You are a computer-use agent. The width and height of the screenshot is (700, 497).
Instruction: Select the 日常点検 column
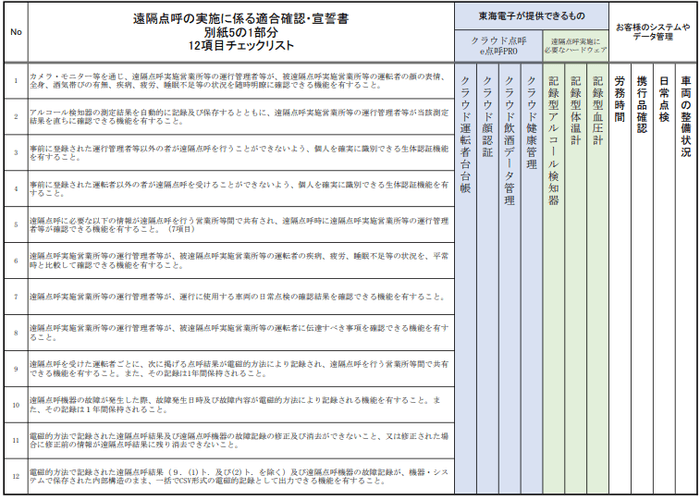point(664,278)
